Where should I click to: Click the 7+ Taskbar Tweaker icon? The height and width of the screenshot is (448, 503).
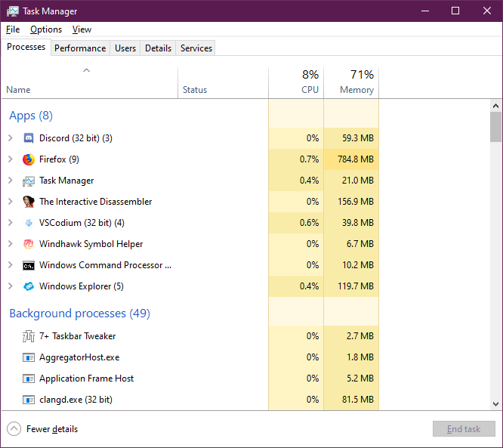point(29,336)
